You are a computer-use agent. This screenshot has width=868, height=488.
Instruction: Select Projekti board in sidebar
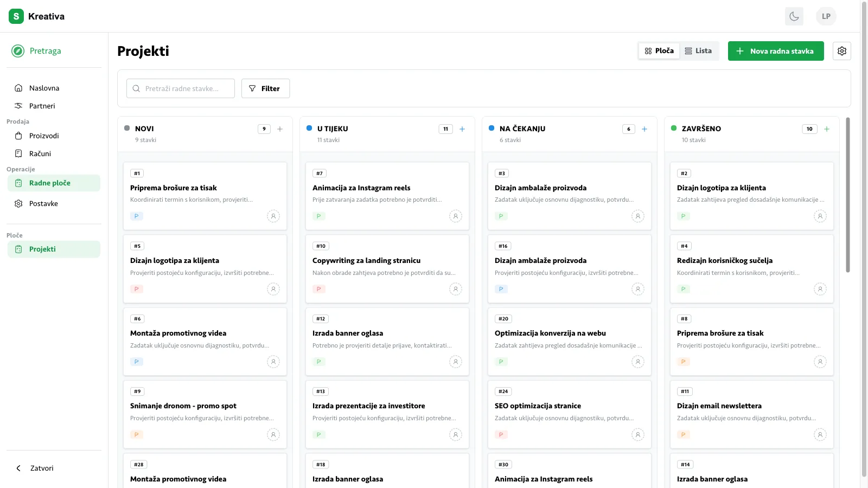[54, 249]
